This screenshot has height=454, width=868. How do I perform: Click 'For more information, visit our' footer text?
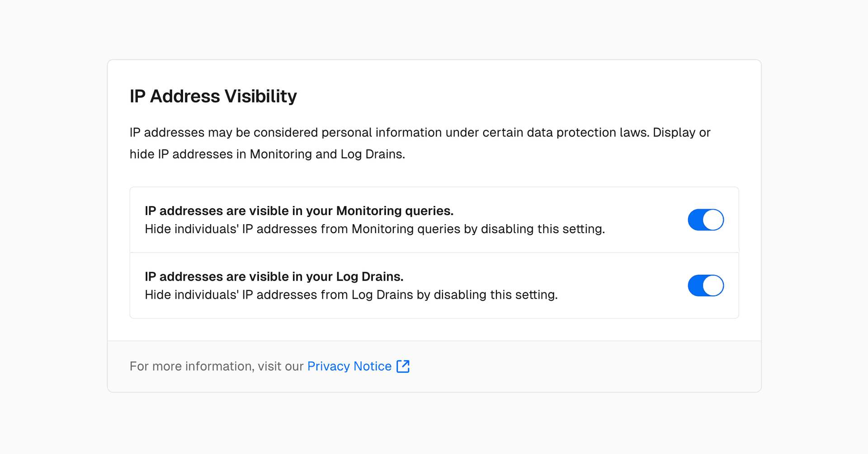click(216, 366)
